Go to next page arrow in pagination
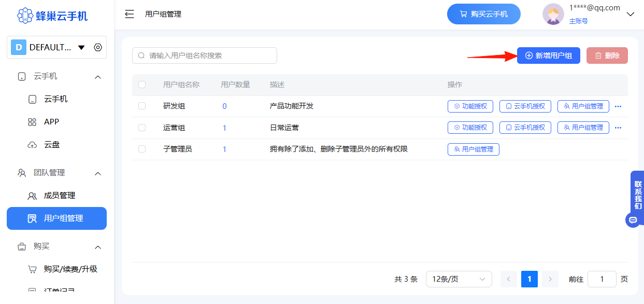 [550, 279]
